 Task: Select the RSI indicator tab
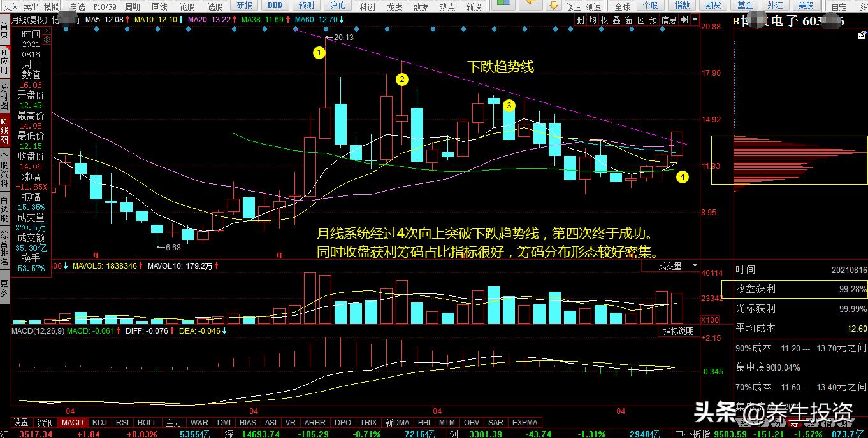(122, 422)
